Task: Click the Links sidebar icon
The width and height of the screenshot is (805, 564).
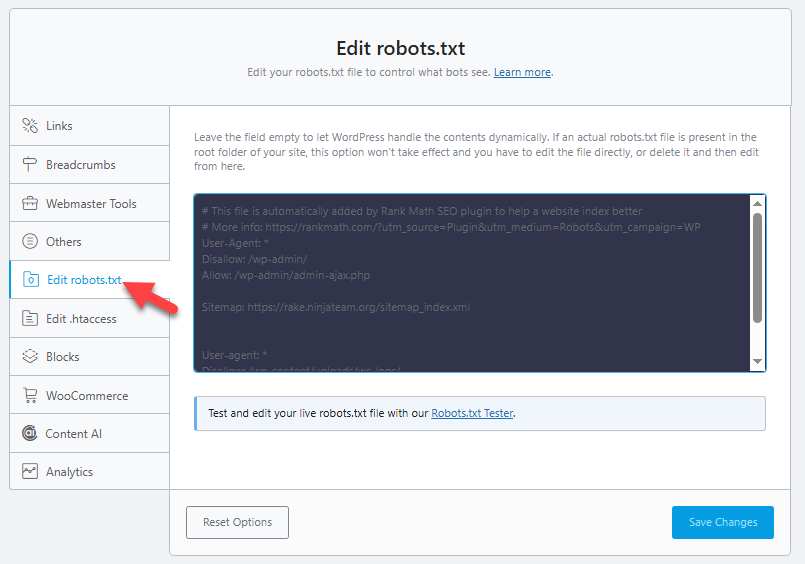Action: [29, 126]
